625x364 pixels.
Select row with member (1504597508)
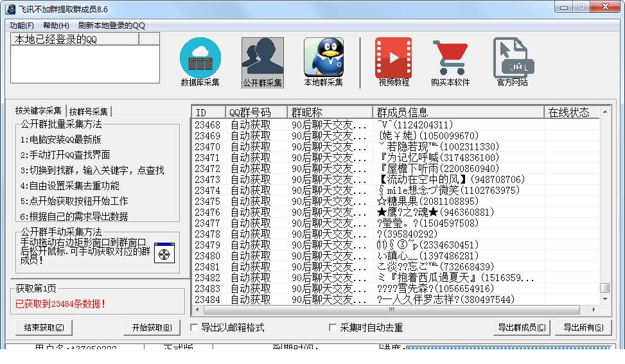point(396,223)
